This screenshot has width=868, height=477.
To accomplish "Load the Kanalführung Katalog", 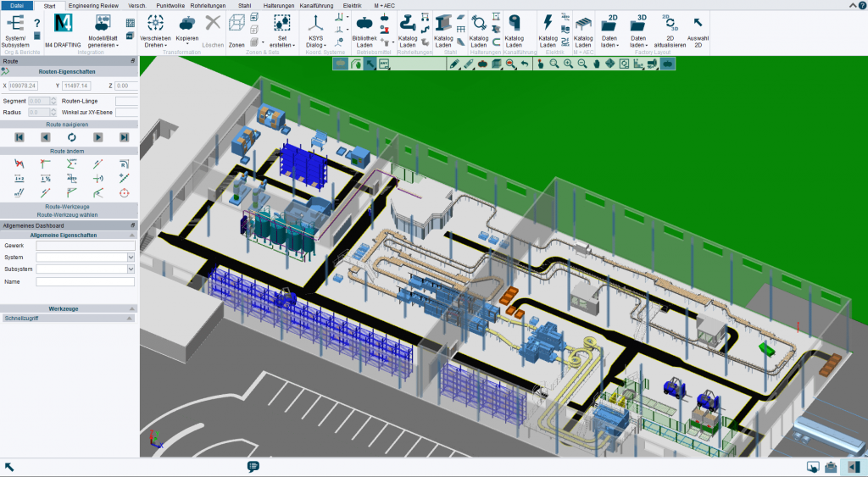I will (514, 31).
